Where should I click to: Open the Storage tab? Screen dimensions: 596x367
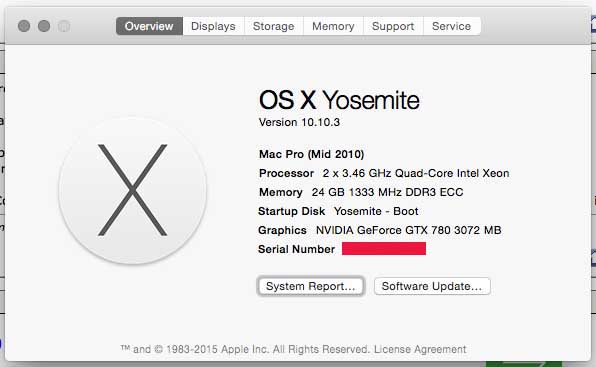click(274, 26)
